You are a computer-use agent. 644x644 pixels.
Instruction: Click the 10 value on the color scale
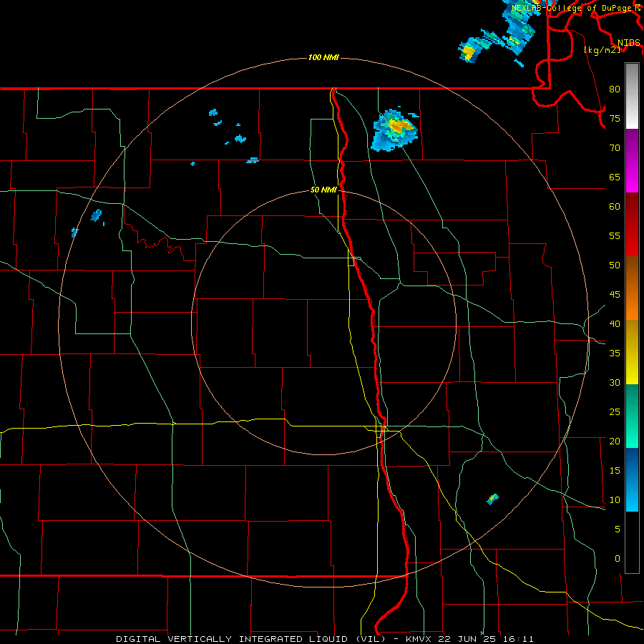615,500
